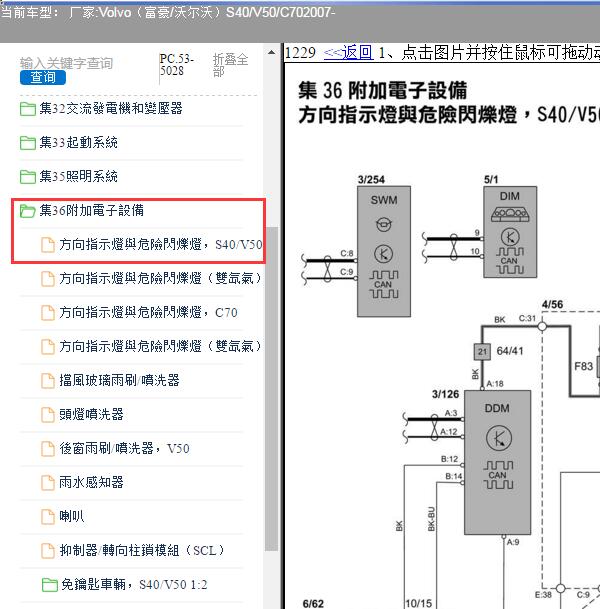Click folder icon beside 免鑰匙車輛

point(49,585)
